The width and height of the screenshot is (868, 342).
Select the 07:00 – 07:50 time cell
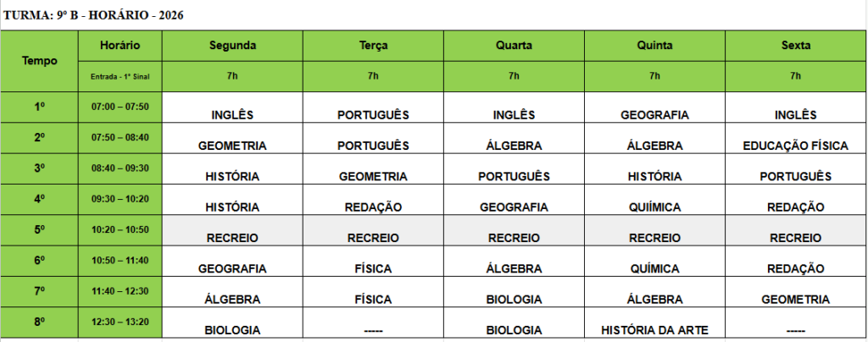(120, 108)
